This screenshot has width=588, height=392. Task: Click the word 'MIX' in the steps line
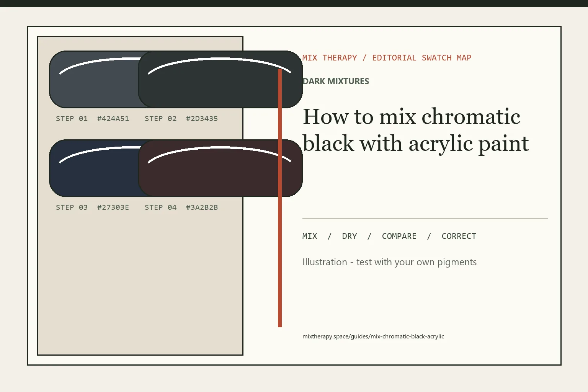click(310, 236)
